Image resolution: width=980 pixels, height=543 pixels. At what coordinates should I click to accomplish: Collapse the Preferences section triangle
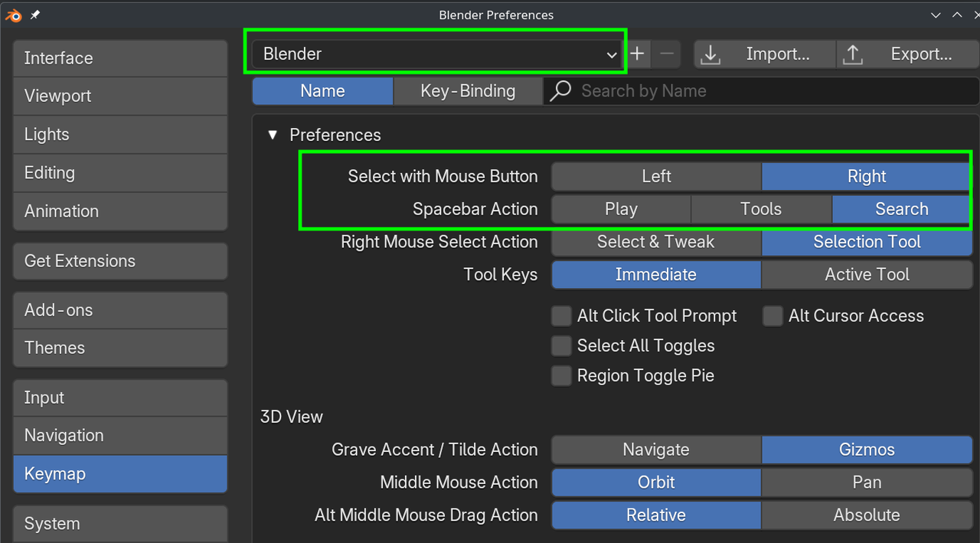click(x=272, y=135)
